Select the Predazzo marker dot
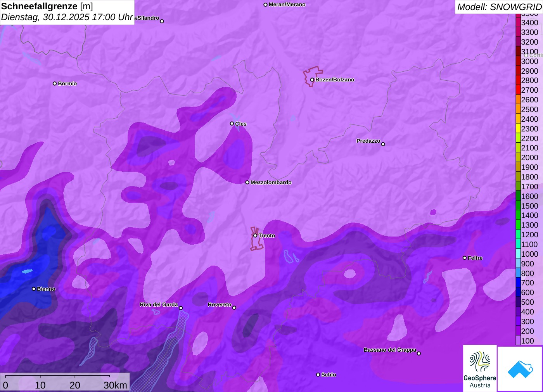Image resolution: width=543 pixels, height=392 pixels. 383,144
